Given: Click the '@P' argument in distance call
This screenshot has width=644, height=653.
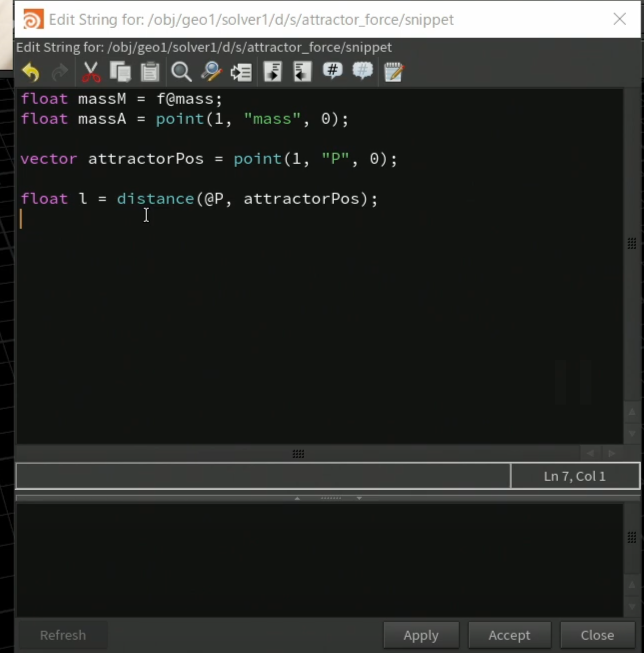Looking at the screenshot, I should (214, 199).
